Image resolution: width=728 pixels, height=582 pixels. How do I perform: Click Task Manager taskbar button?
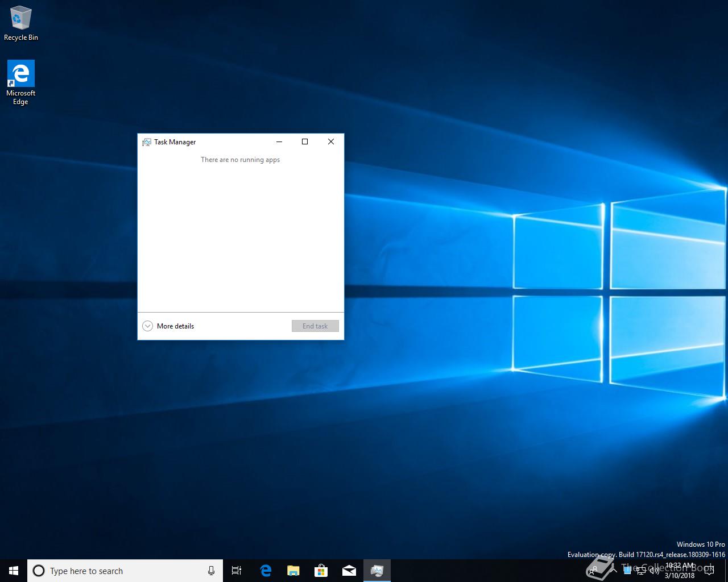click(377, 571)
